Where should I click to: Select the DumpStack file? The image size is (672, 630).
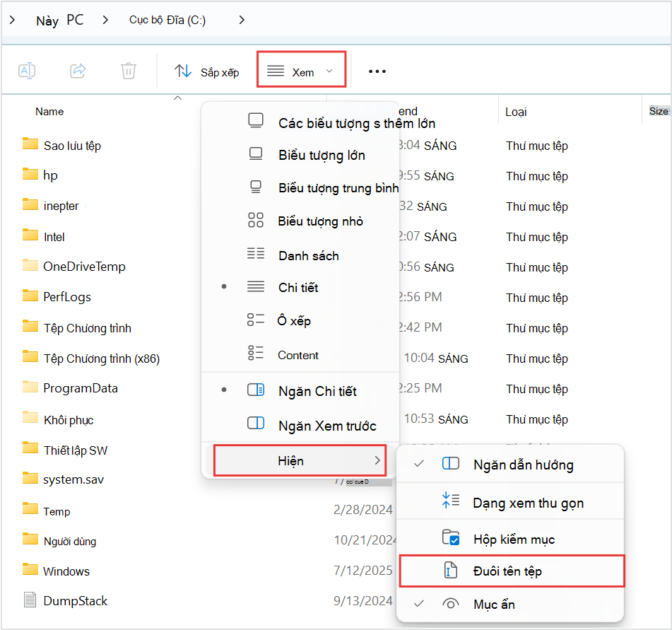click(66, 601)
